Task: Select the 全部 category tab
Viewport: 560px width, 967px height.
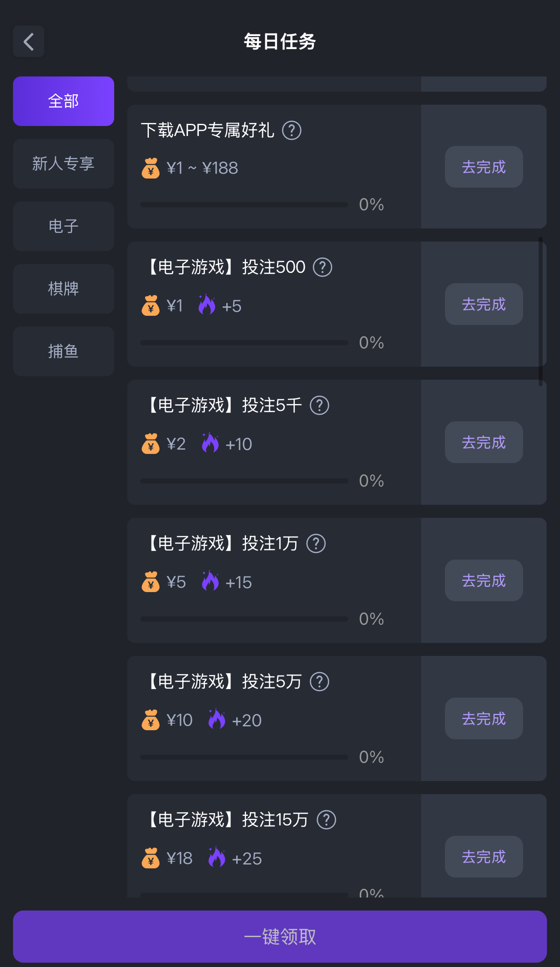Action: tap(63, 101)
